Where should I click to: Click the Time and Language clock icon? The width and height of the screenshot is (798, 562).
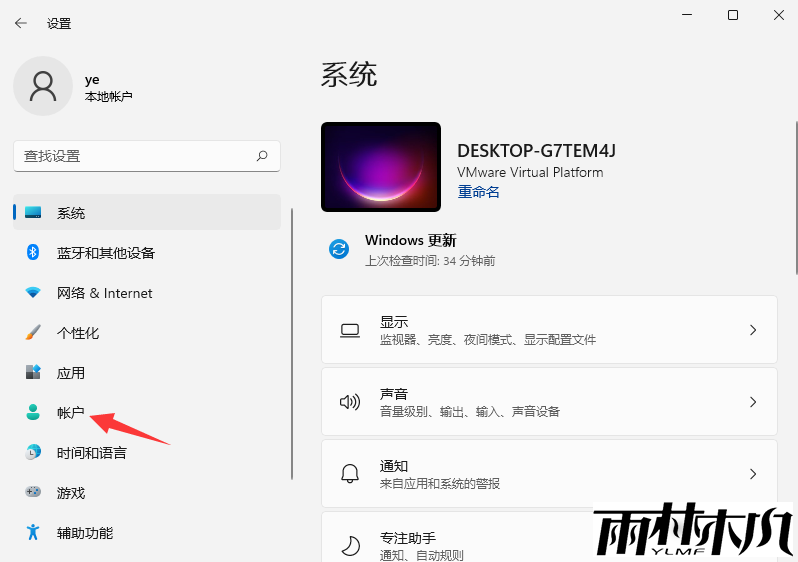point(33,453)
